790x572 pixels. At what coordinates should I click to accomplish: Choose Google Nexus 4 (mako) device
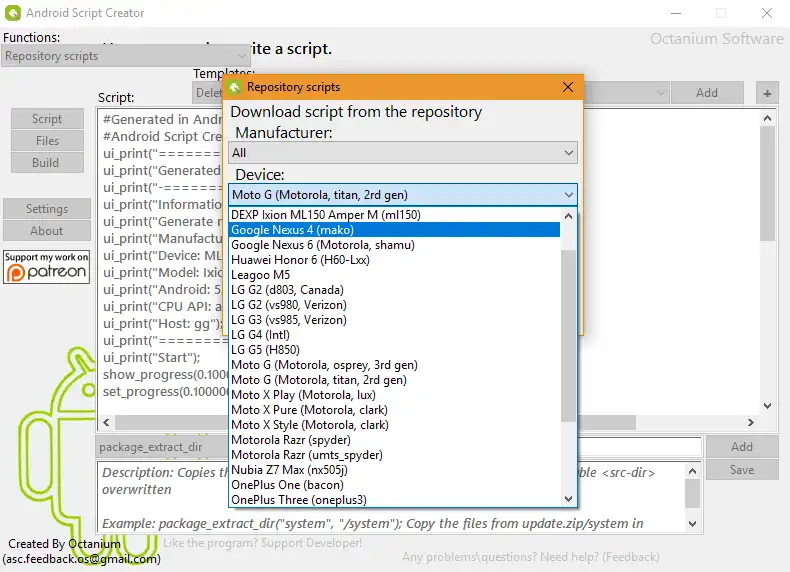[394, 230]
